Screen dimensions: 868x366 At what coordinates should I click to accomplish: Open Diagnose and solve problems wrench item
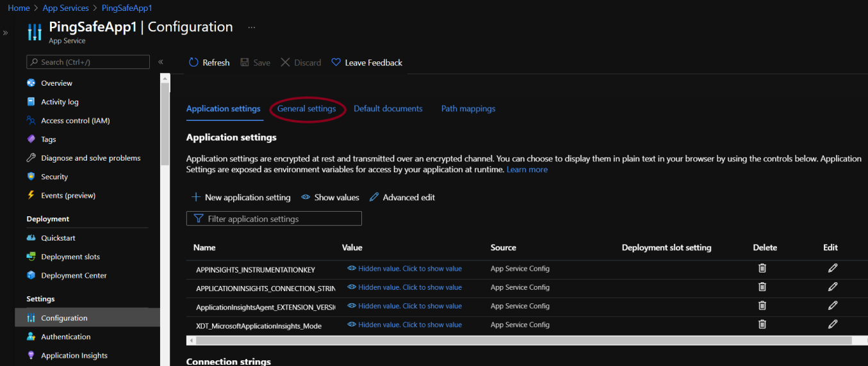pos(90,158)
